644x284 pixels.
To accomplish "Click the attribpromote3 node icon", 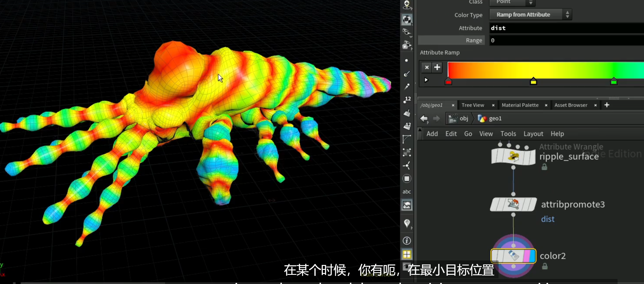I will pos(513,204).
